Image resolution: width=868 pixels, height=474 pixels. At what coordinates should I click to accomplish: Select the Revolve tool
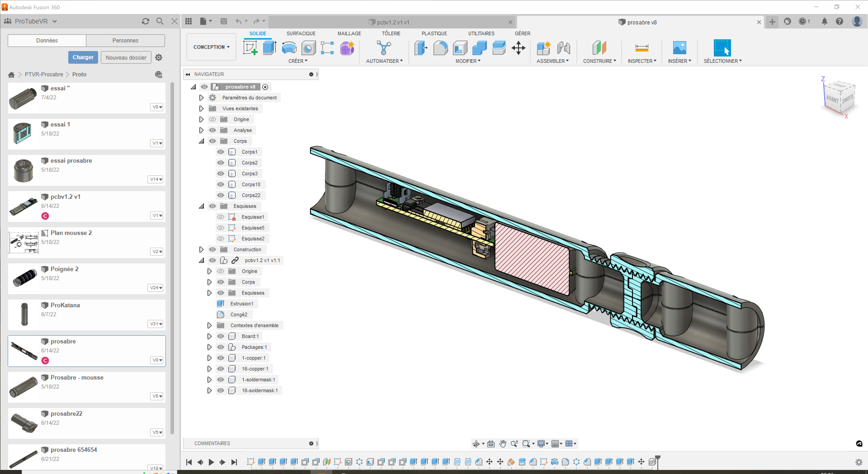pos(289,47)
